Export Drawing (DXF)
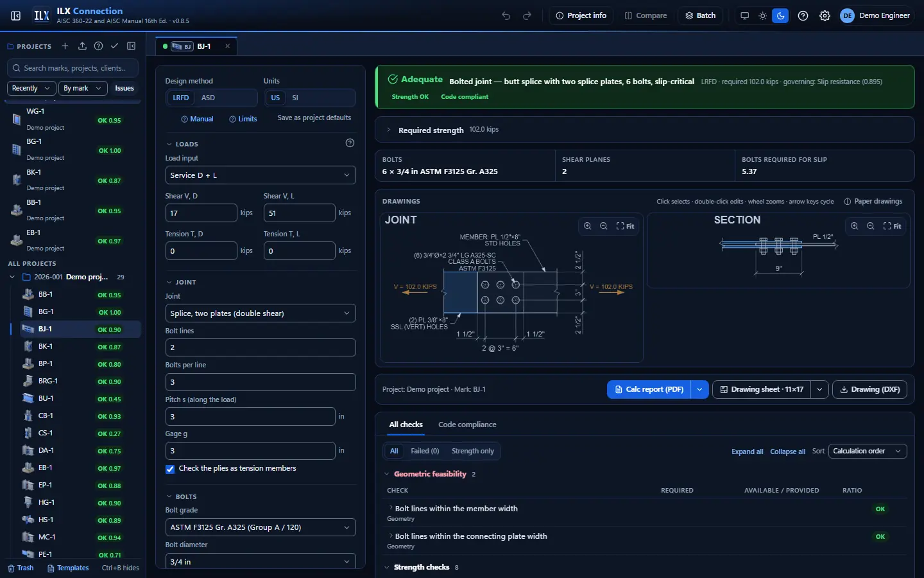Viewport: 924px width, 578px height. (x=869, y=389)
